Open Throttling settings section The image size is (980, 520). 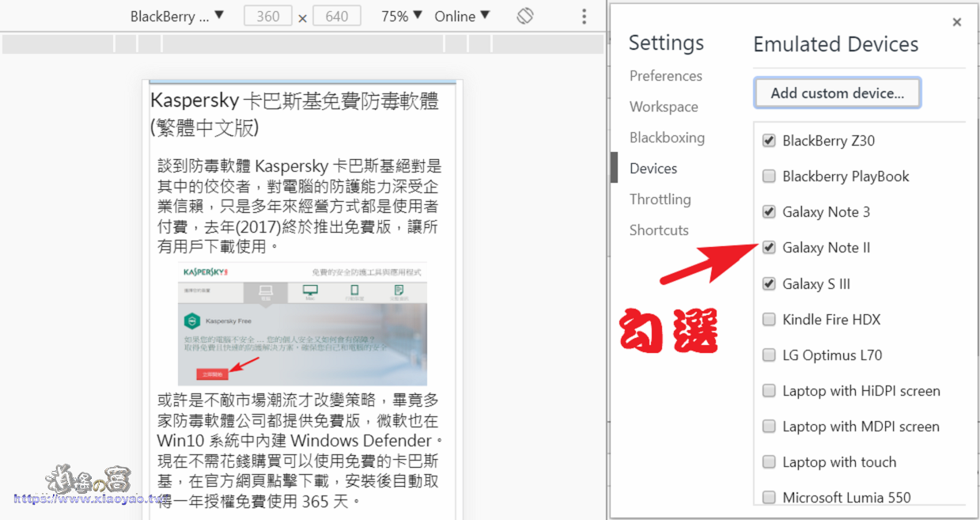[660, 199]
